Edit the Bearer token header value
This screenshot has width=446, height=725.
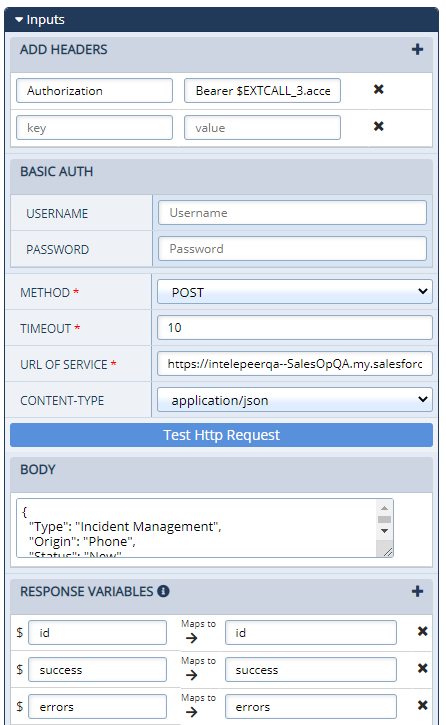(263, 91)
